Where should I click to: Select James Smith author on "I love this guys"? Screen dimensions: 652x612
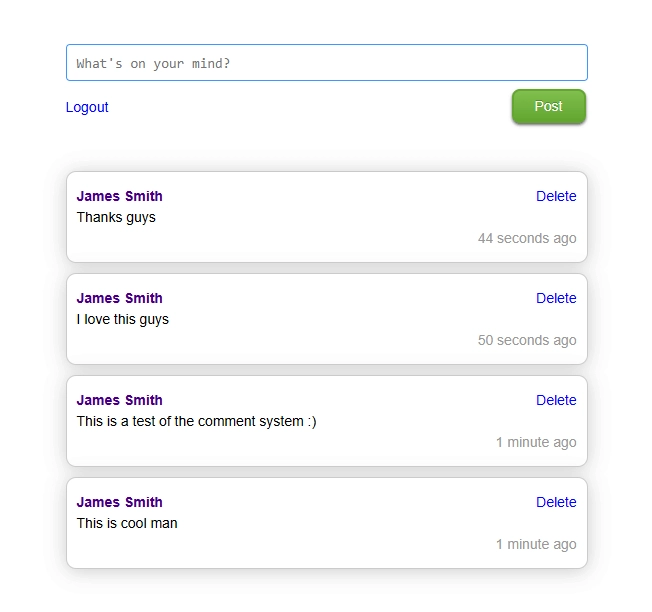(x=119, y=298)
